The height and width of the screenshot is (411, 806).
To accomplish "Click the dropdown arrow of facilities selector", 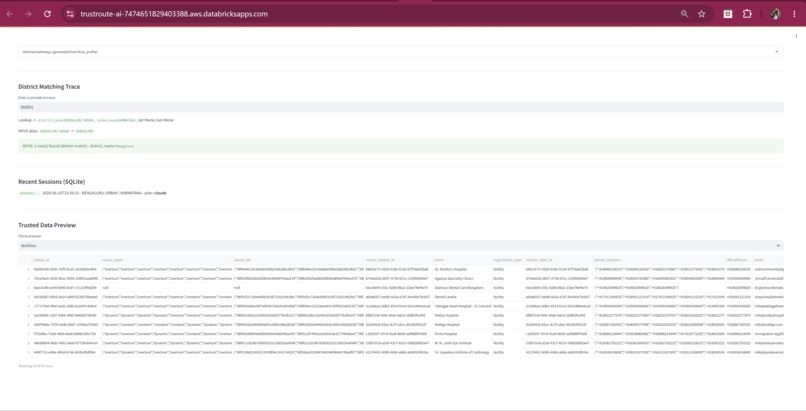I will pyautogui.click(x=778, y=246).
